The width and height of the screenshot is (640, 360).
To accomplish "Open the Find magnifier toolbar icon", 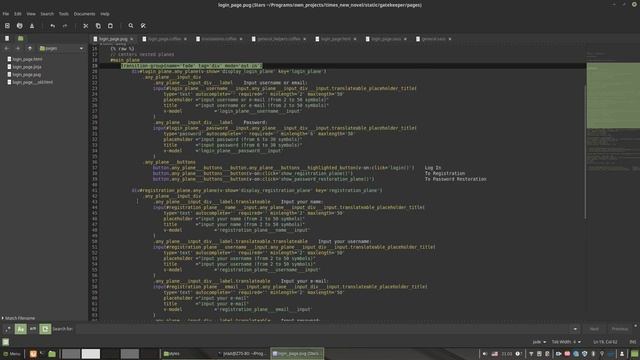I will click(131, 26).
